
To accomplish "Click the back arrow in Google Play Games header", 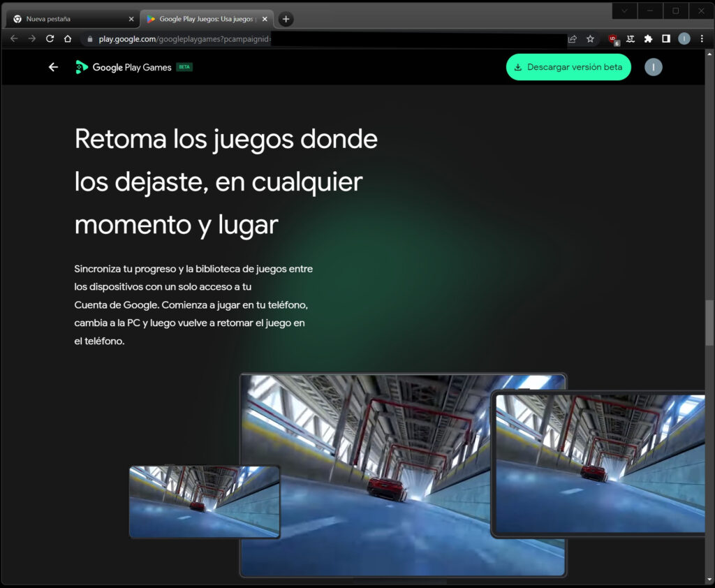I will coord(53,67).
